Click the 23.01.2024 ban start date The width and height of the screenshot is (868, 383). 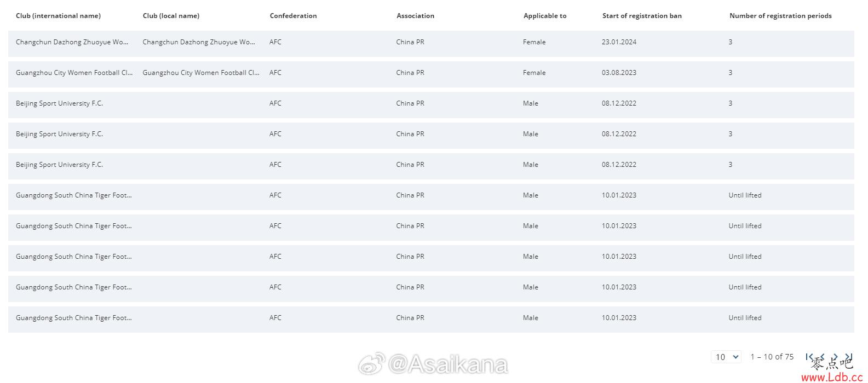[619, 42]
